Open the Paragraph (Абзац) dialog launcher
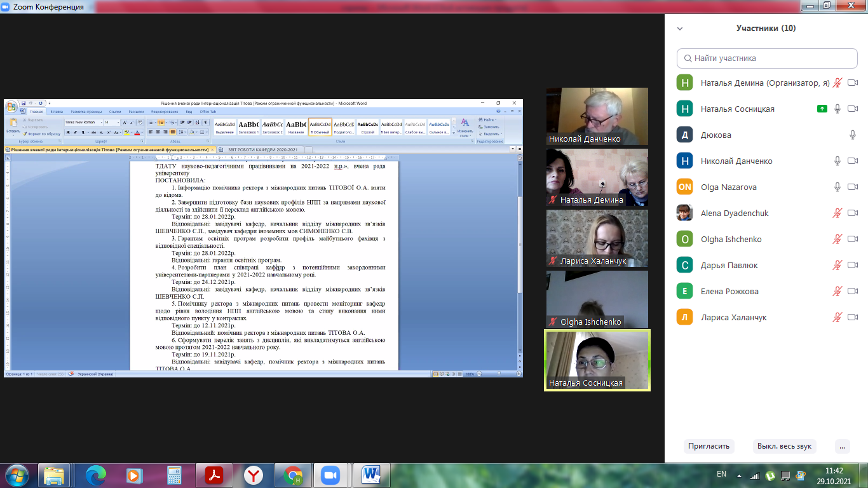This screenshot has width=868, height=488. [208, 141]
